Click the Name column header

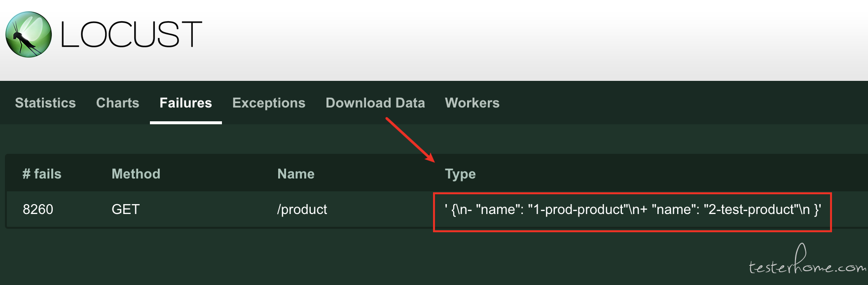pos(296,174)
